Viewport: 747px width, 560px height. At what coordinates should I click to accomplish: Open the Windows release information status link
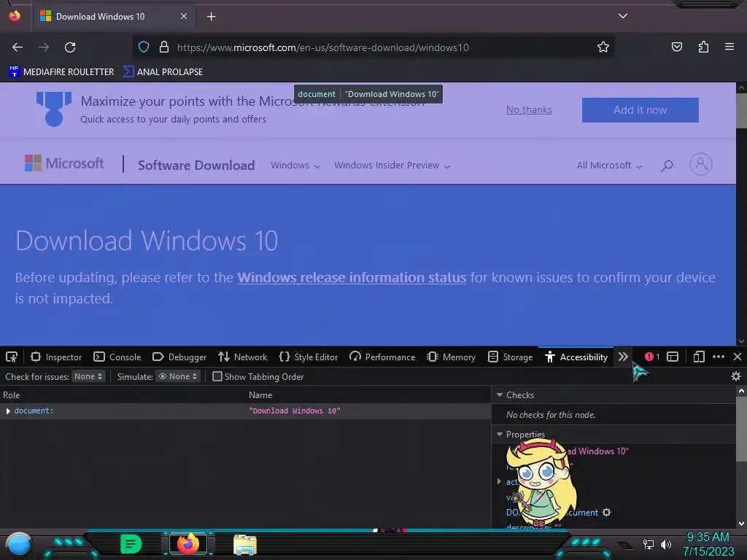352,277
